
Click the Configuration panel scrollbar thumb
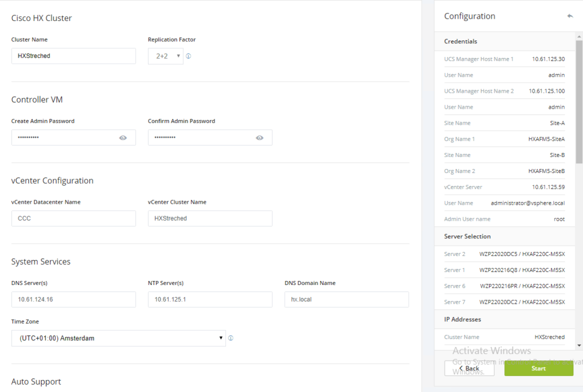click(x=579, y=102)
